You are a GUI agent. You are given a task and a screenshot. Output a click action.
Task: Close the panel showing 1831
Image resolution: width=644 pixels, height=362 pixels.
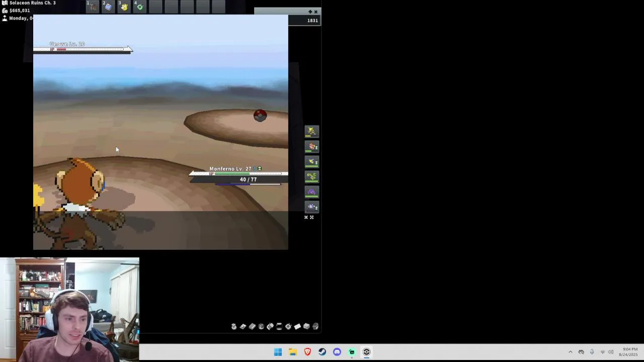pyautogui.click(x=316, y=12)
